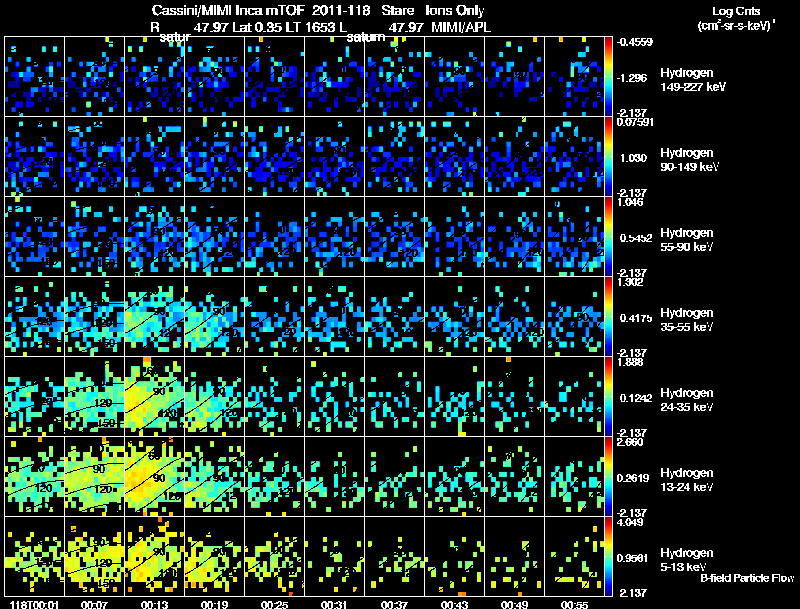This screenshot has width=800, height=609.
Task: Click the Hydrogen 5-13 keV color bar
Action: (608, 556)
